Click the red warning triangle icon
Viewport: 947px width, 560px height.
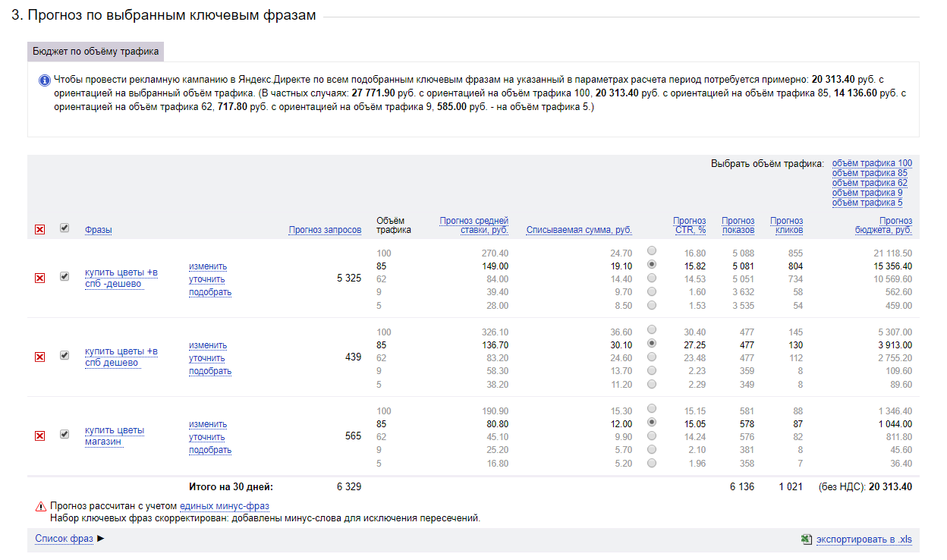(x=40, y=506)
